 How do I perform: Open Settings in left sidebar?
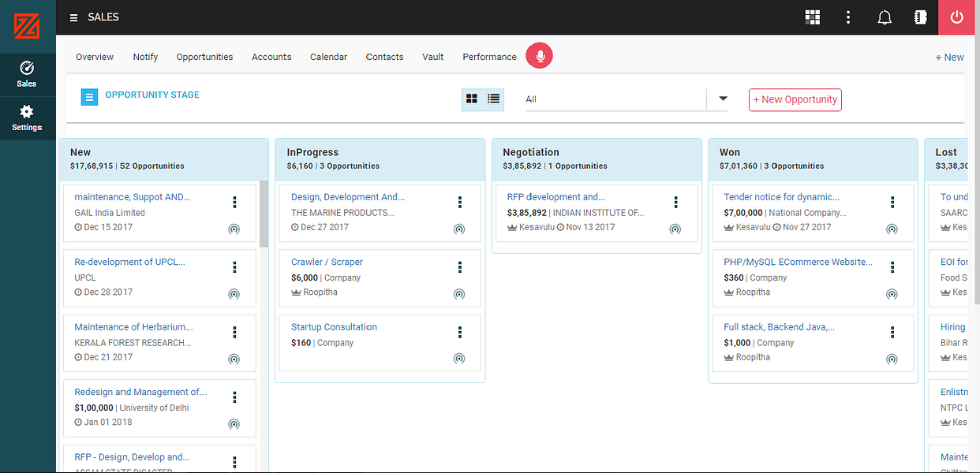pyautogui.click(x=27, y=118)
